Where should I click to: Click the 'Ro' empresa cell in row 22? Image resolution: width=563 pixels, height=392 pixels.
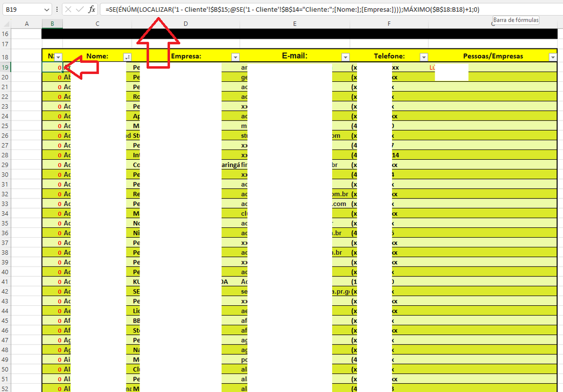tap(186, 97)
